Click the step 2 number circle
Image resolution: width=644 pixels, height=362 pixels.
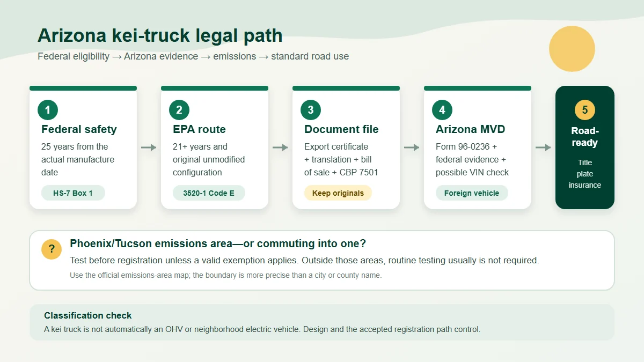pyautogui.click(x=179, y=110)
